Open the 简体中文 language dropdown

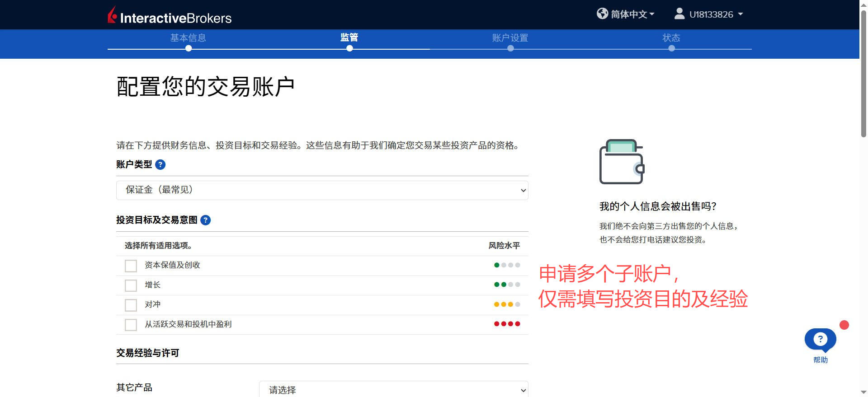point(632,14)
